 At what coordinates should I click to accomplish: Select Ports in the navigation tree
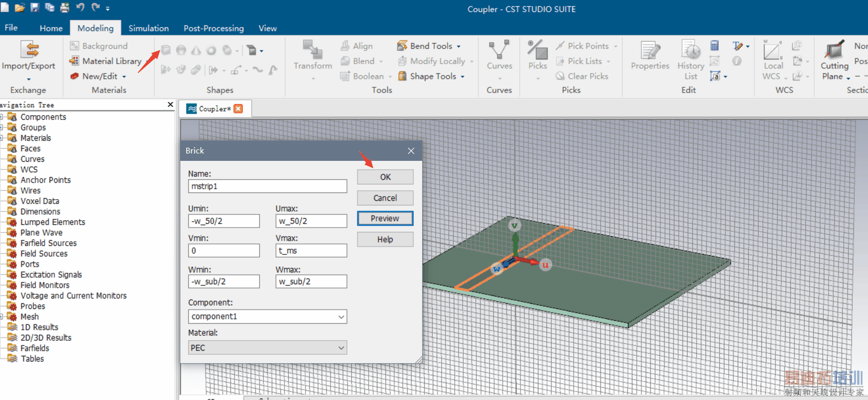click(30, 264)
